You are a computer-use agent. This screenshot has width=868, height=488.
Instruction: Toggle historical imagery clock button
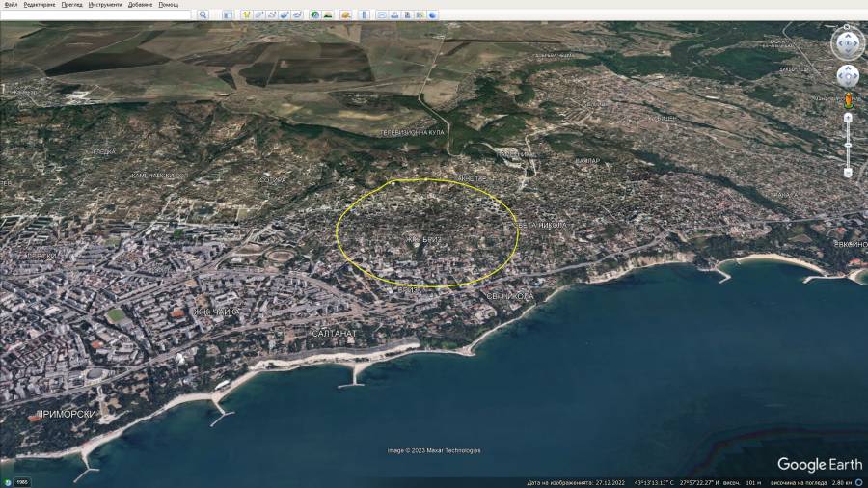[x=314, y=15]
